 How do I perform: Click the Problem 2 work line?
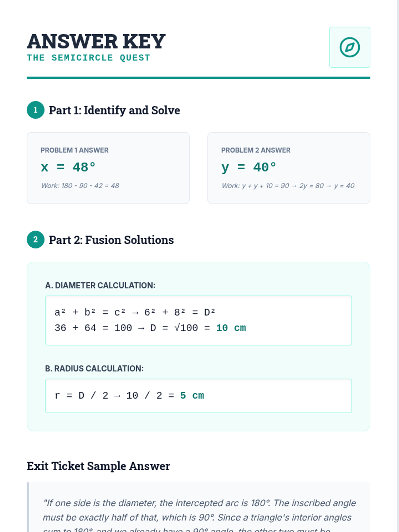point(288,186)
